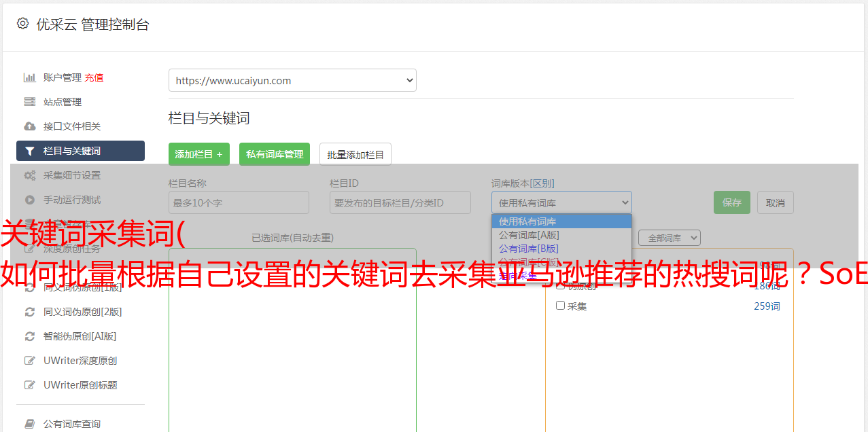Screen dimensions: 868x432
Task: Open the https://www.ucaiyun.com site selector
Action: 292,80
